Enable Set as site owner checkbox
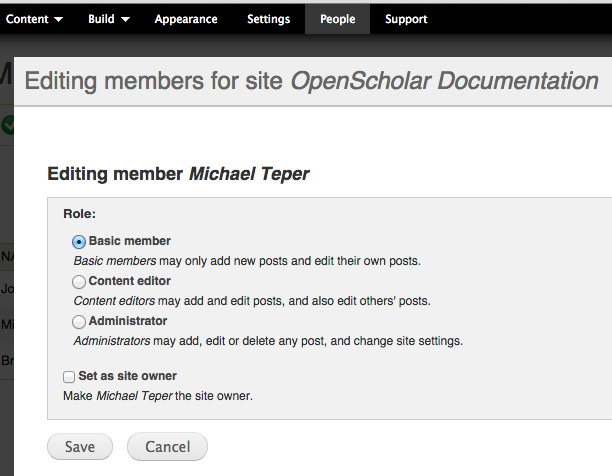 tap(69, 377)
